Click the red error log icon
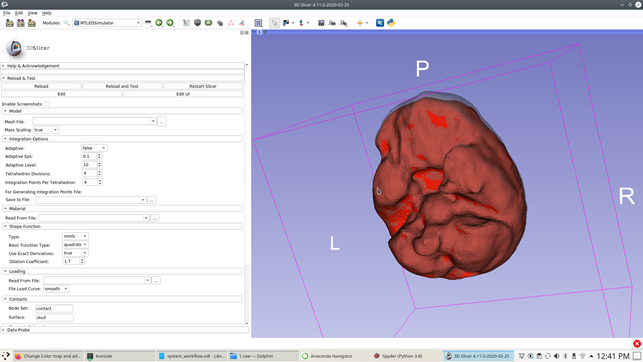The image size is (643, 362). (637, 344)
